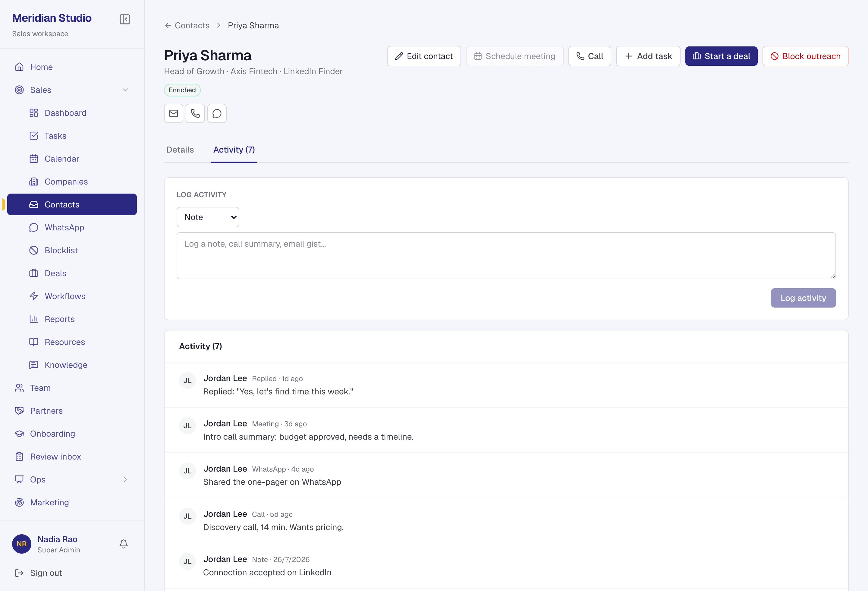Open Resources in sidebar
This screenshot has height=591, width=868.
coord(72,342)
